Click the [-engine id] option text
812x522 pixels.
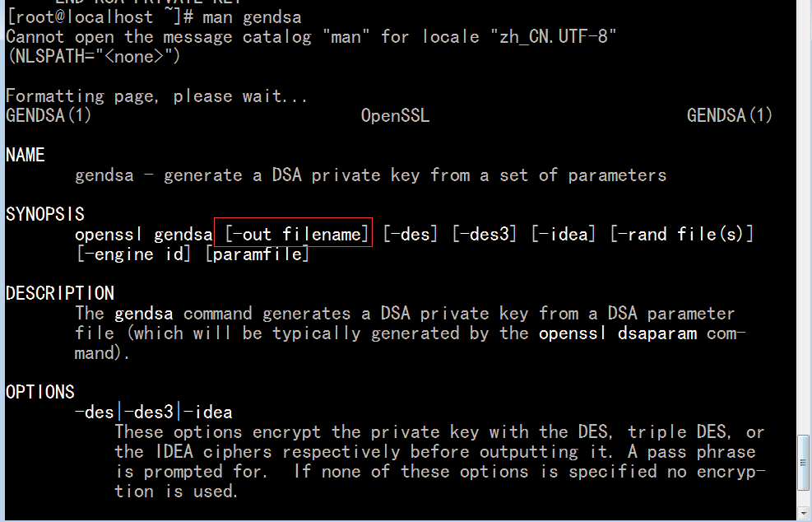click(133, 254)
